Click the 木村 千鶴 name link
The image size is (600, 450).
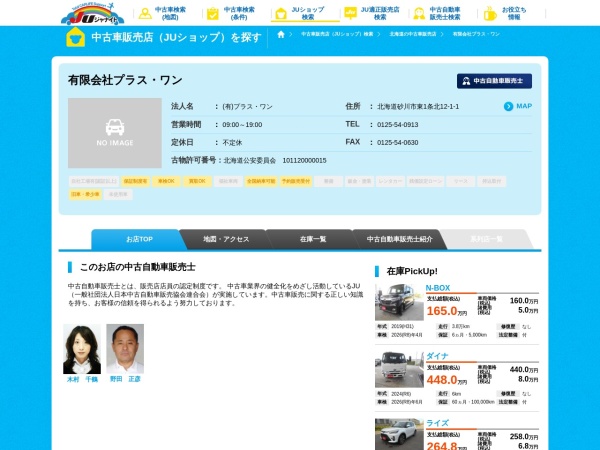[82, 379]
